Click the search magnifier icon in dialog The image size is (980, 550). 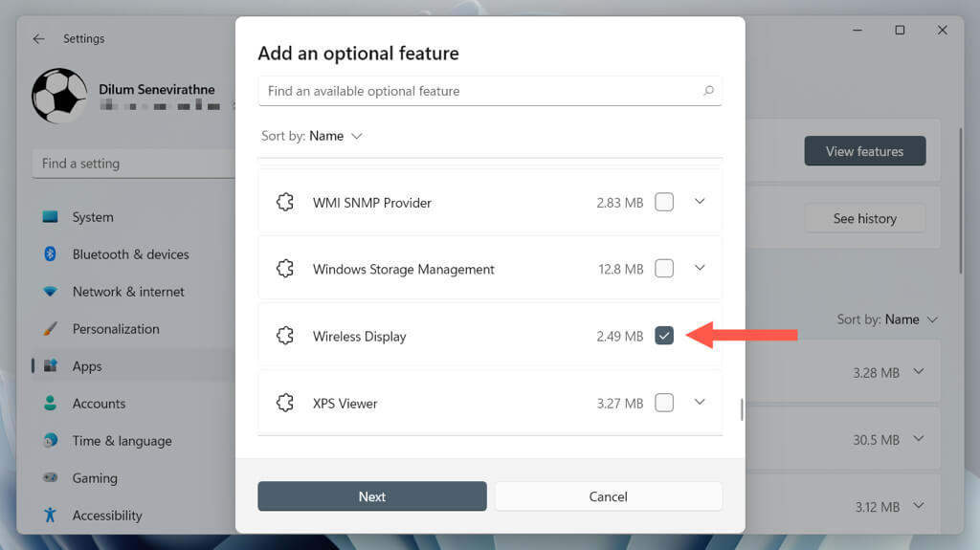708,92
